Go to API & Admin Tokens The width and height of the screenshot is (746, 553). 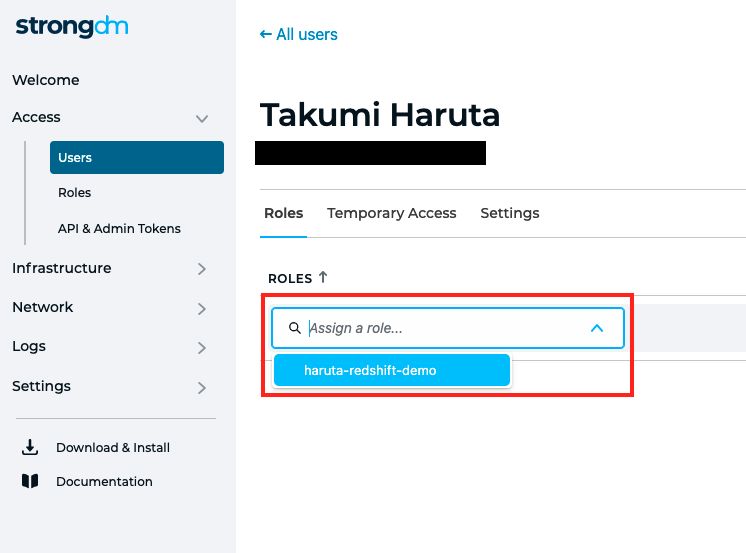[x=119, y=229]
